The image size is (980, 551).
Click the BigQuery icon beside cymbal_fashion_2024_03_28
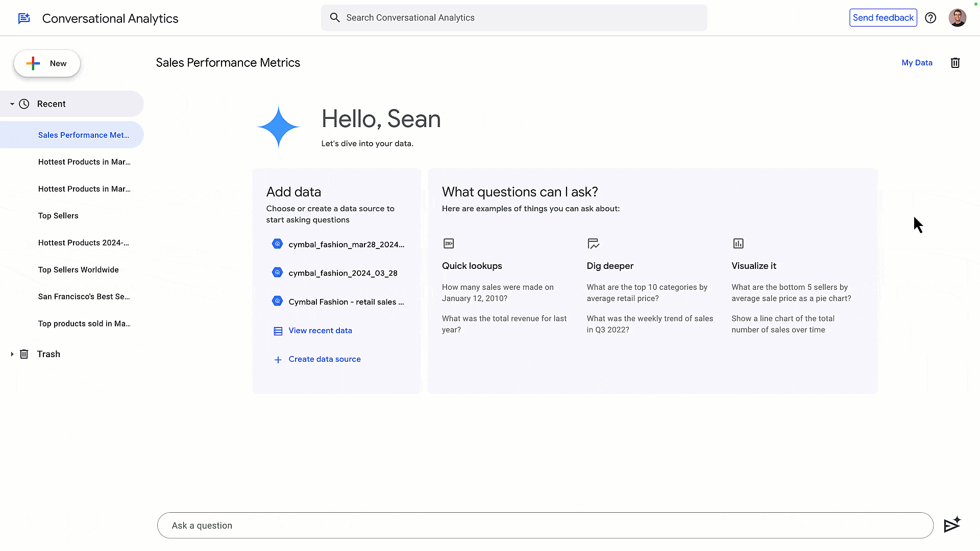[x=277, y=272]
